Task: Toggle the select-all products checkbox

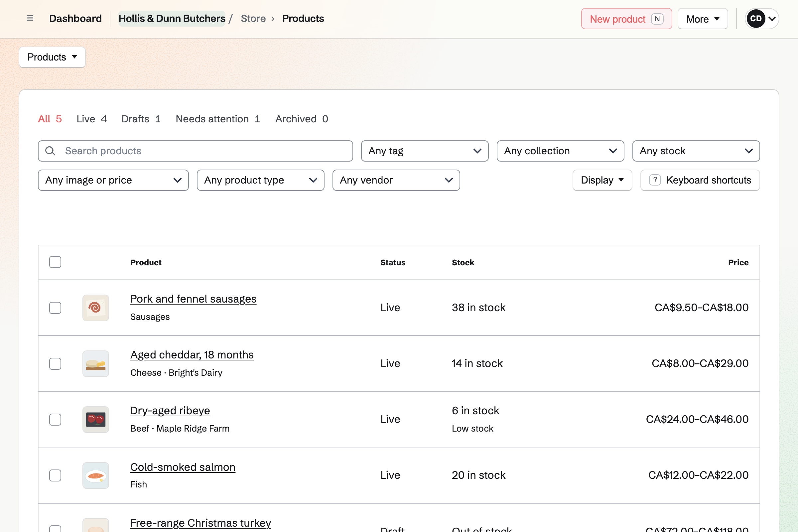Action: click(x=55, y=262)
